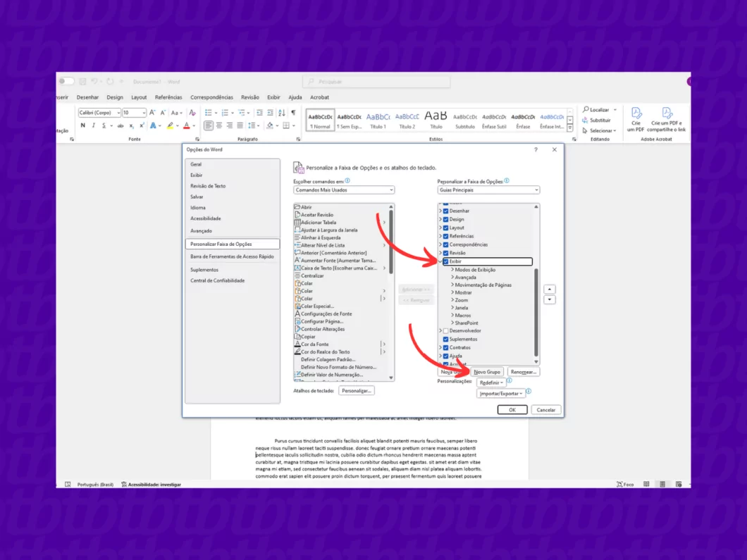The image size is (747, 560).
Task: Click Personalizar keyboard shortcuts button
Action: click(357, 391)
